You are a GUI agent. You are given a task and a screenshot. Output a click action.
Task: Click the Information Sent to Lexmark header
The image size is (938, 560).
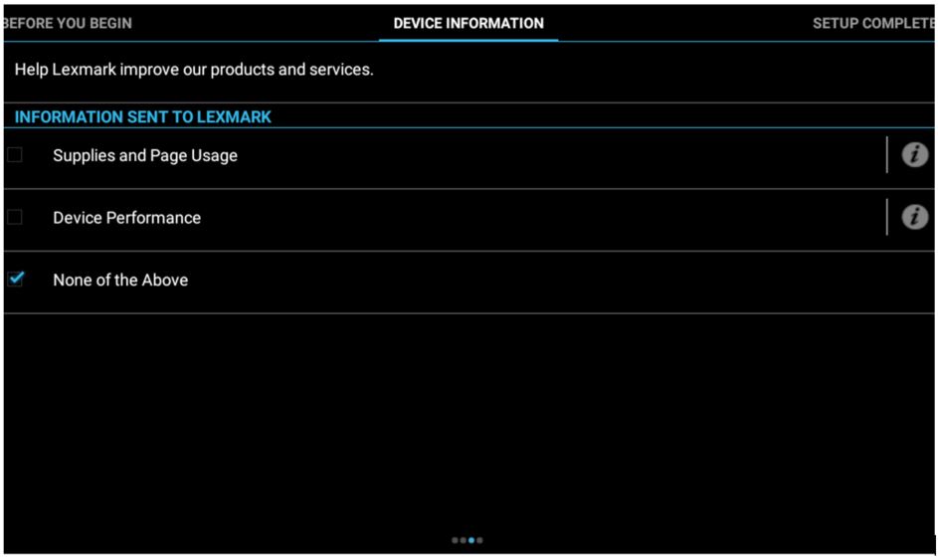coord(143,116)
